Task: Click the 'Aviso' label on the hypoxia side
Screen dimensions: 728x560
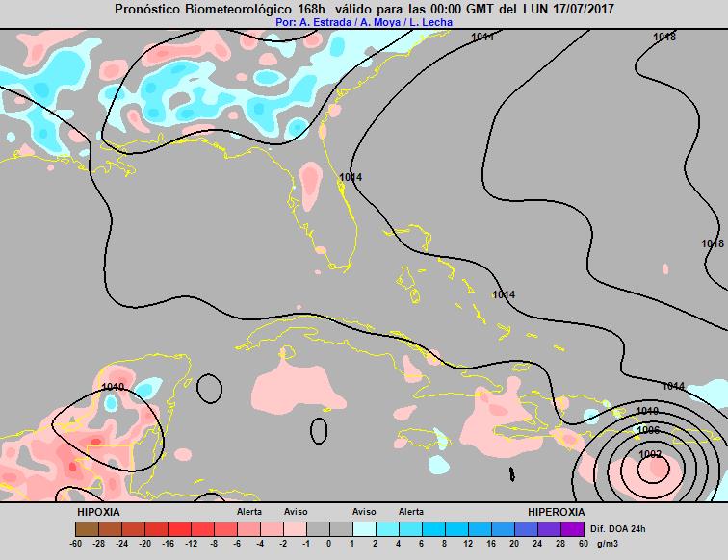Action: pos(296,512)
